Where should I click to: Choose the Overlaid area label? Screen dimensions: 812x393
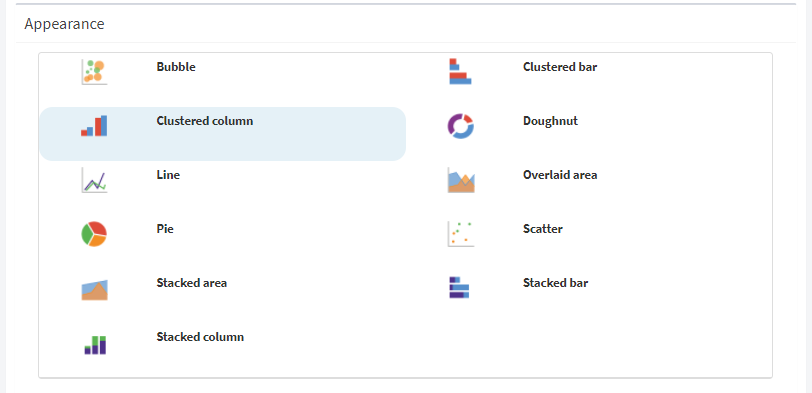(560, 175)
